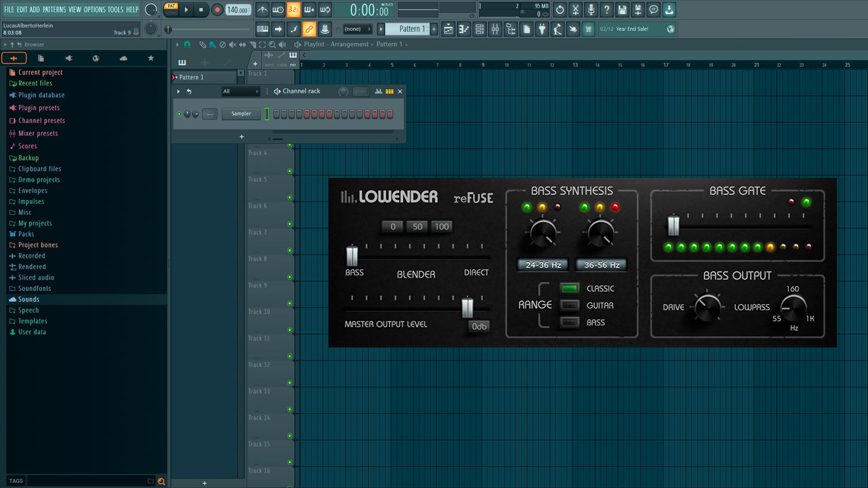Screen dimensions: 868x488
Task: Set Lowender blender preset to 100
Action: pyautogui.click(x=442, y=226)
